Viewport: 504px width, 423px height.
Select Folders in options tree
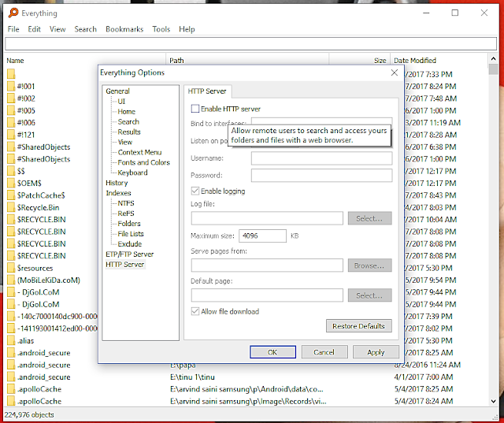tap(129, 224)
